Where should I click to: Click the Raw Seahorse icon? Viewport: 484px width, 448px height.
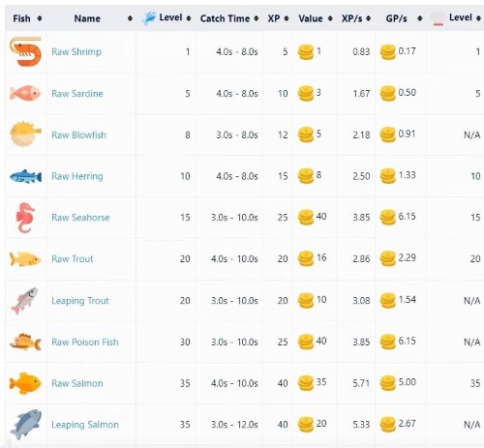tap(25, 218)
